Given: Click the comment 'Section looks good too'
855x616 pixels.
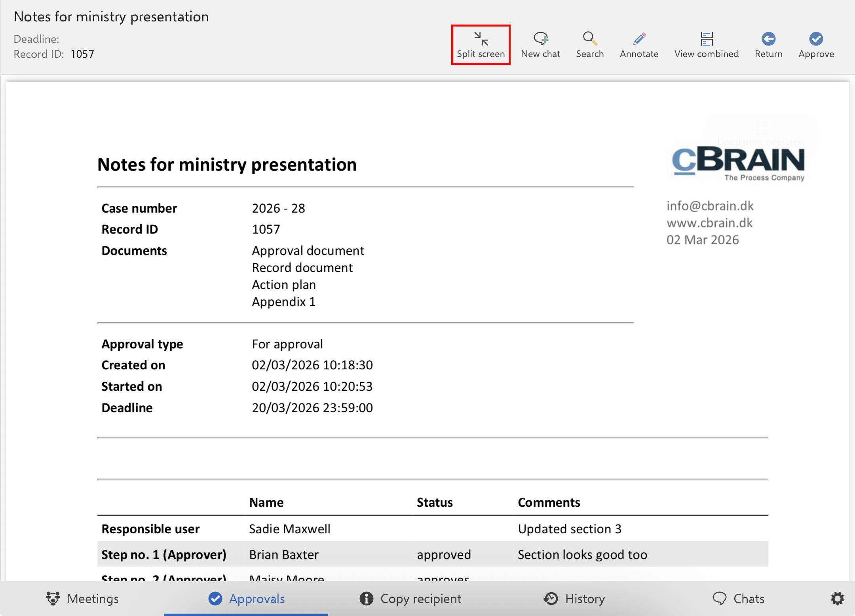Looking at the screenshot, I should click(x=582, y=555).
